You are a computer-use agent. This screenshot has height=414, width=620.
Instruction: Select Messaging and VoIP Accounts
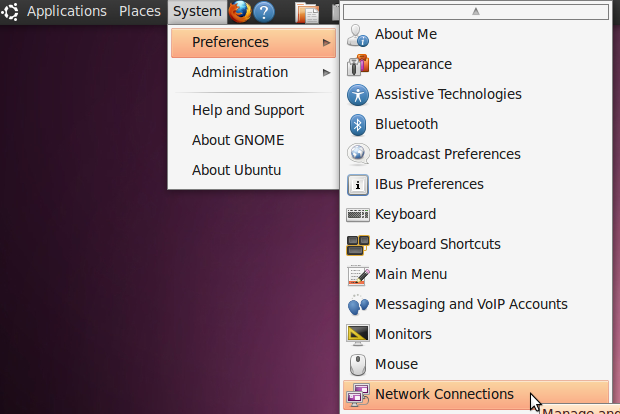pos(470,304)
